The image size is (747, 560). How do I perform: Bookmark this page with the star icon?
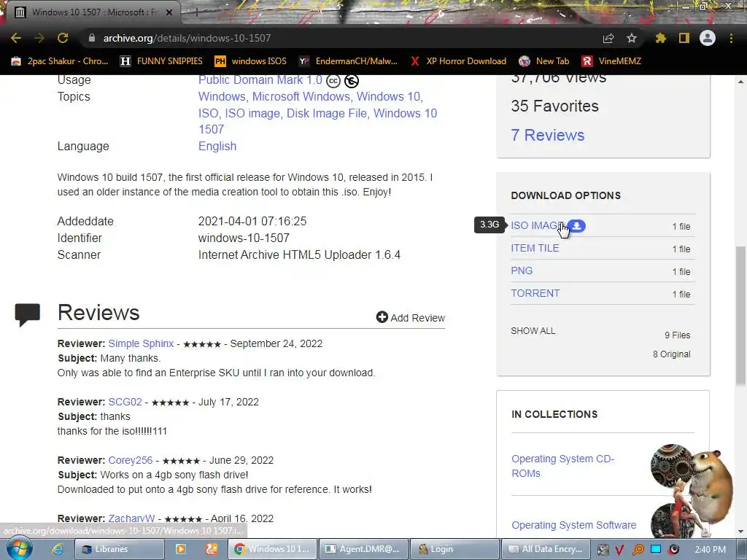click(x=632, y=38)
